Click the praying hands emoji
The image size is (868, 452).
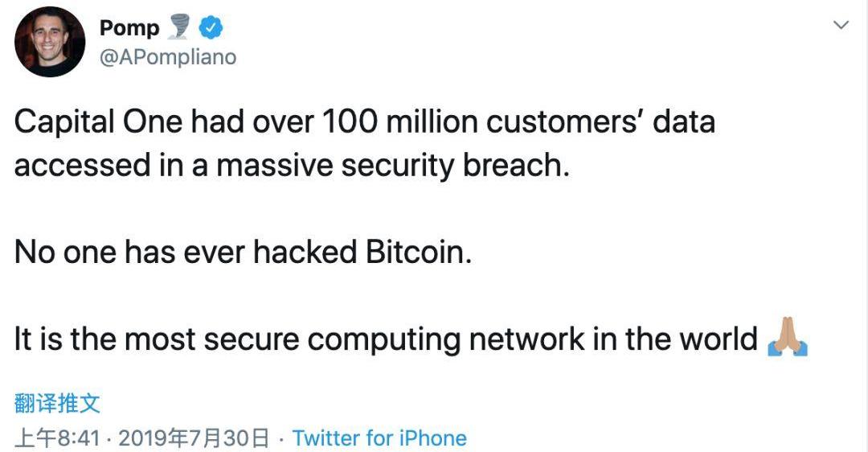(x=787, y=339)
